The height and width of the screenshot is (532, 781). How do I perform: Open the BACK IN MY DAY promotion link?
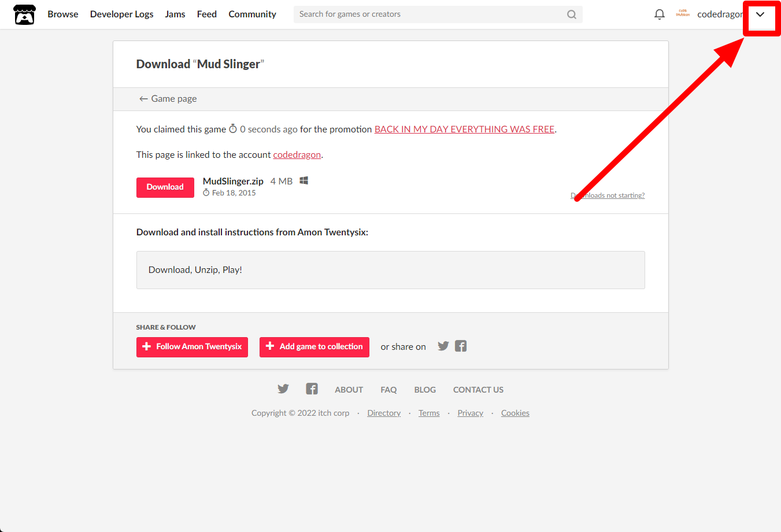tap(464, 130)
